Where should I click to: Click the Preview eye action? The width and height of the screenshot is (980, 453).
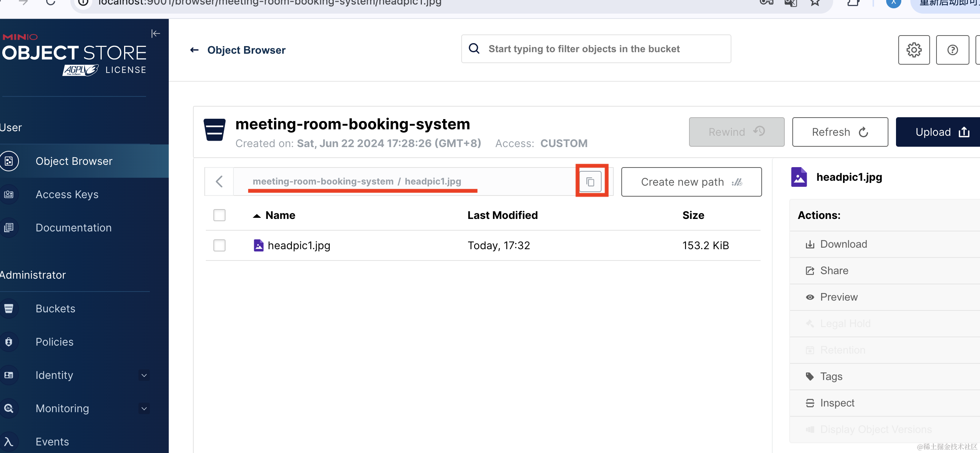pyautogui.click(x=838, y=297)
